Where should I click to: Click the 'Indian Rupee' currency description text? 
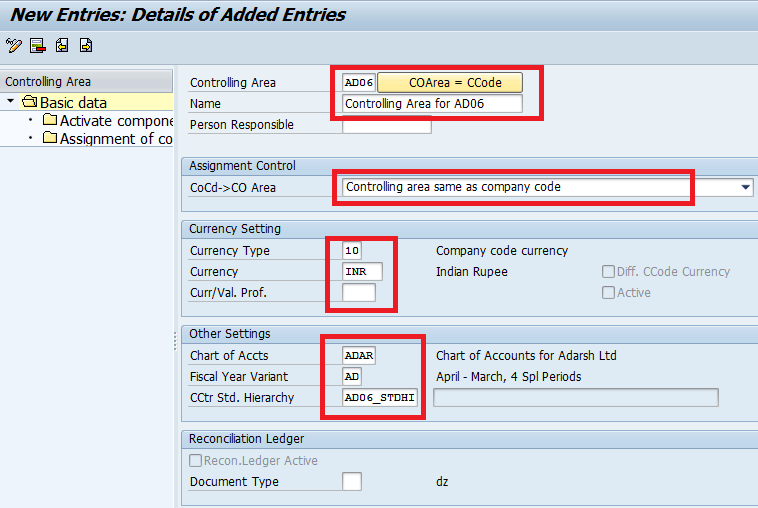(x=471, y=272)
